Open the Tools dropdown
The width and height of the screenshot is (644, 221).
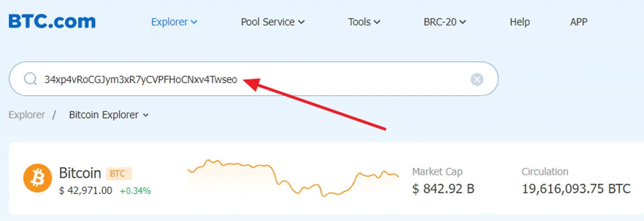point(364,22)
